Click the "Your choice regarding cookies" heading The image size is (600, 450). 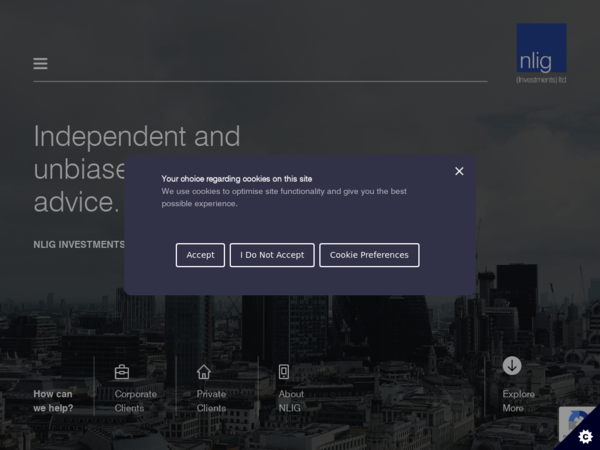(x=237, y=179)
